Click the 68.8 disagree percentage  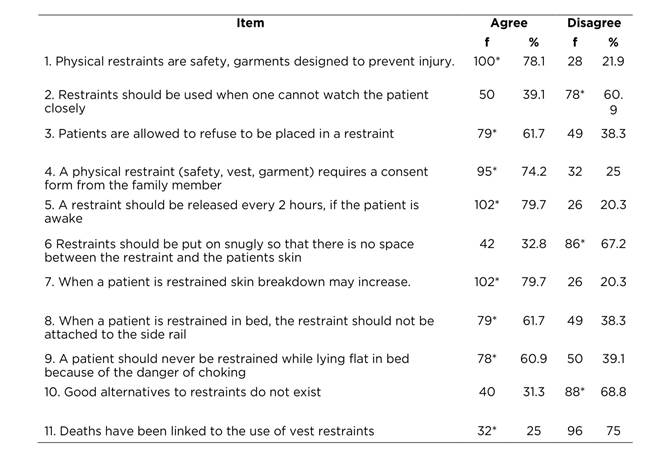pyautogui.click(x=613, y=392)
